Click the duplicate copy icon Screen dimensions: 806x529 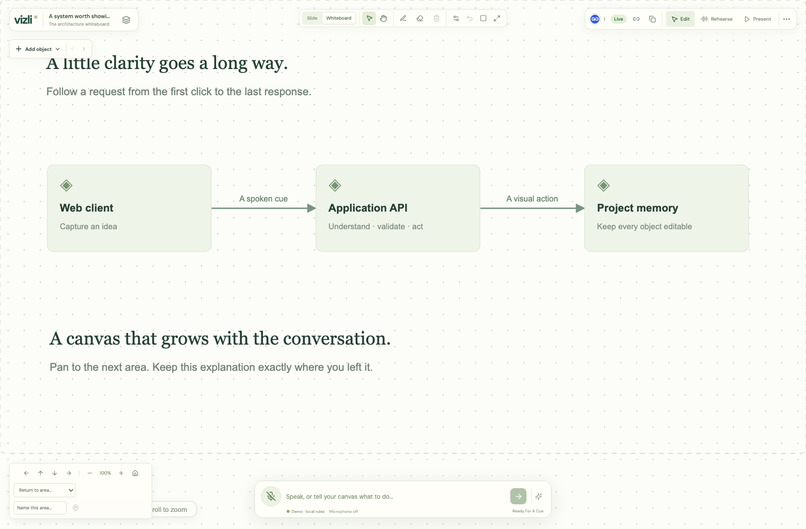(x=652, y=19)
